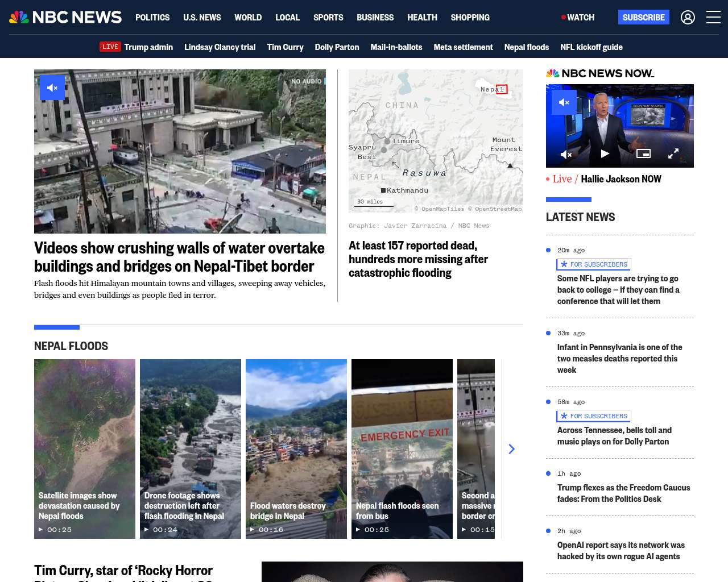Open the Health section
Viewport: 728px width, 582px height.
[x=422, y=18]
